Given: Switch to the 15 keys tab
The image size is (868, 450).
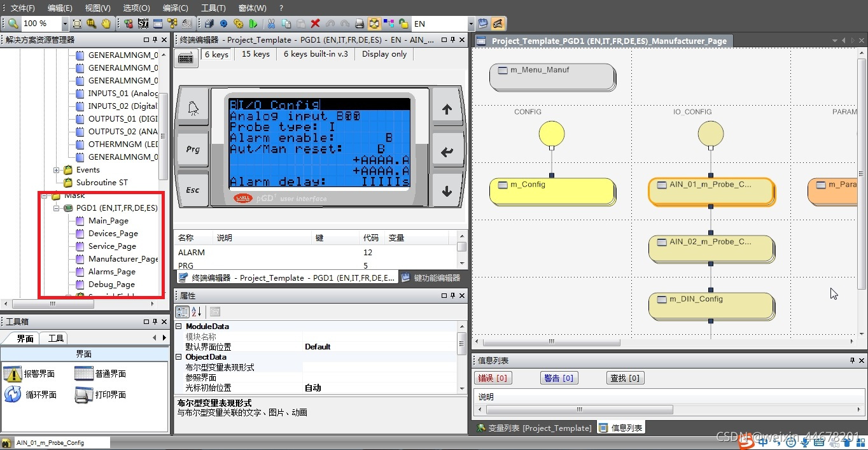Looking at the screenshot, I should 255,54.
